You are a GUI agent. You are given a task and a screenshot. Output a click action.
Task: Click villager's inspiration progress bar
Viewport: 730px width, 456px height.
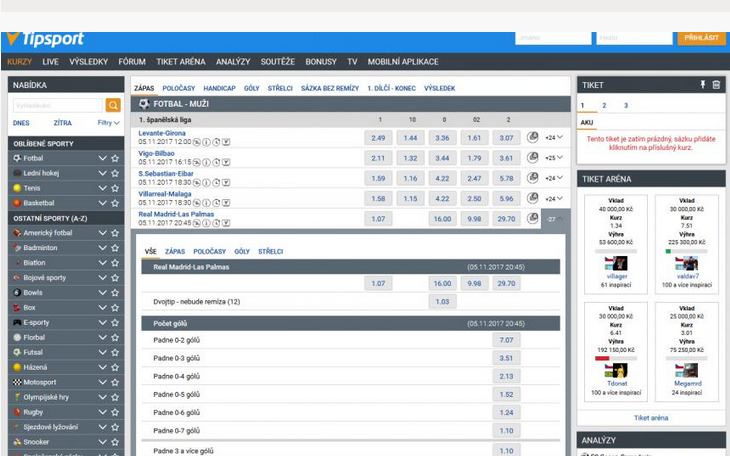pos(616,251)
